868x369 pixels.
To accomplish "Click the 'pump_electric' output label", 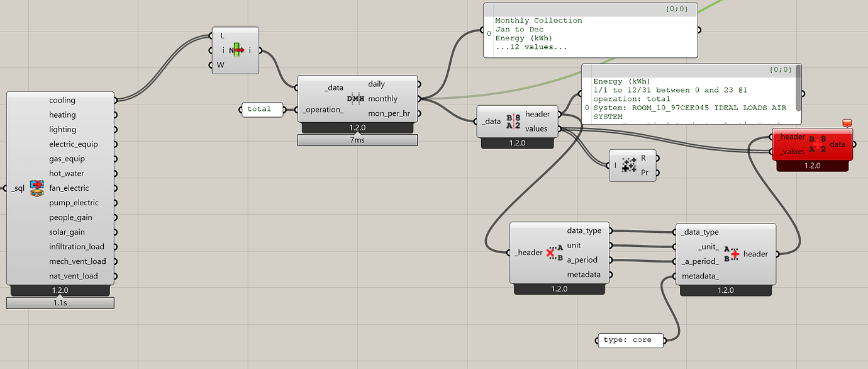I will (74, 203).
